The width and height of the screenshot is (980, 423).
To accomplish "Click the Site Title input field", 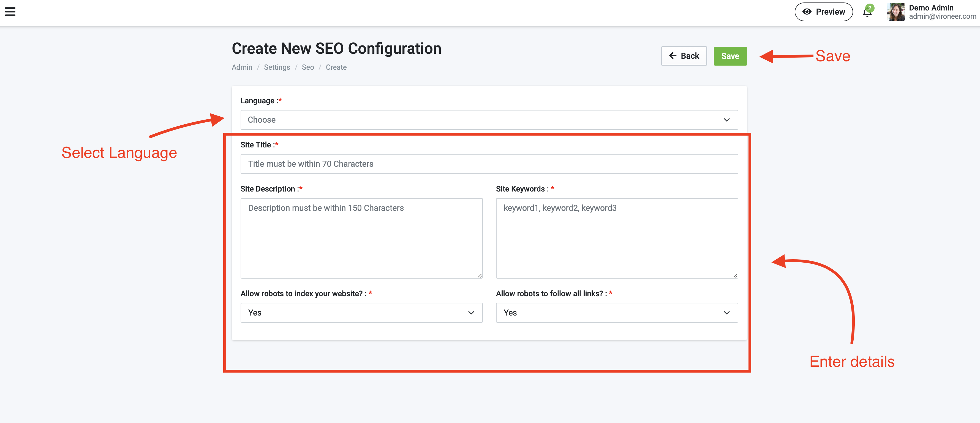I will pyautogui.click(x=489, y=164).
